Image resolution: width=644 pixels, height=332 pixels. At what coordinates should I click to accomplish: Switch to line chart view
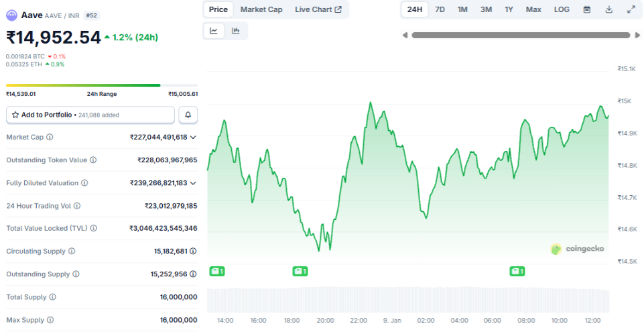[x=214, y=31]
